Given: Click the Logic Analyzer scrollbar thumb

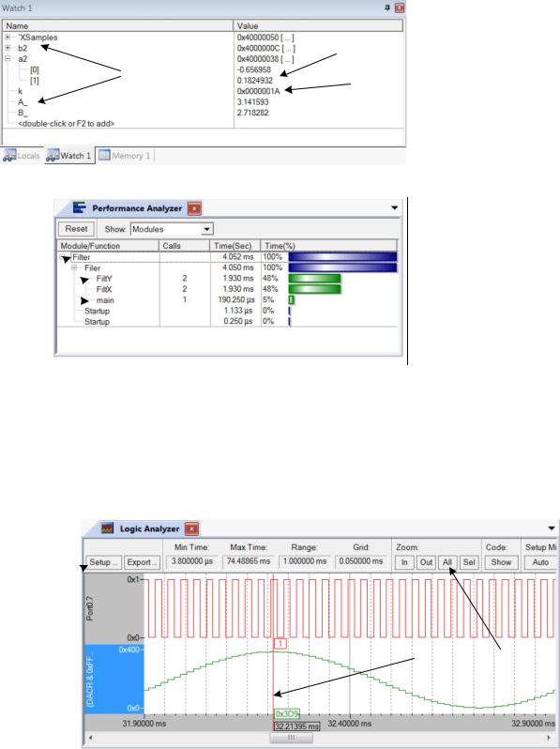Looking at the screenshot, I should (291, 738).
